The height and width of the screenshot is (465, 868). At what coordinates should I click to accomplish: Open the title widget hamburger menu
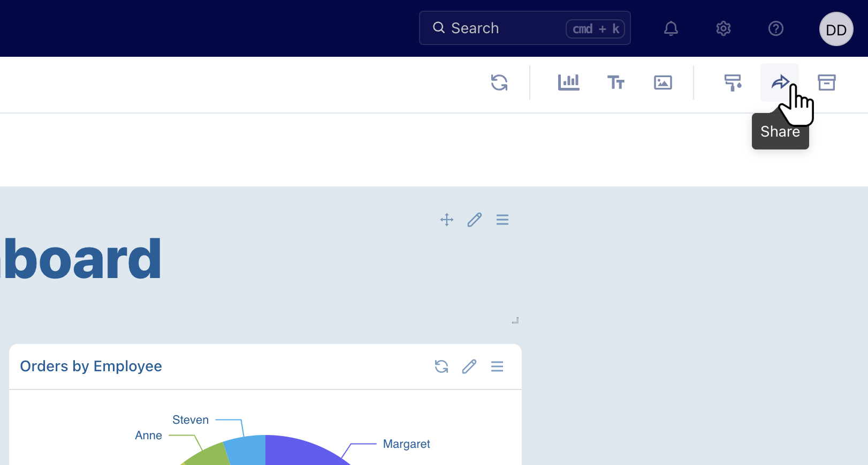[x=502, y=220]
